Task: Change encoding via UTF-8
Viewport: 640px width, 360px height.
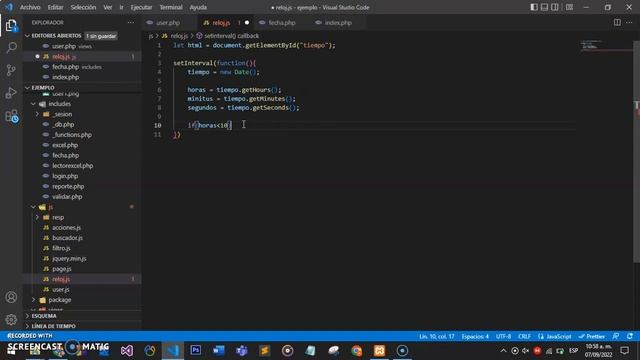Action: click(x=503, y=336)
